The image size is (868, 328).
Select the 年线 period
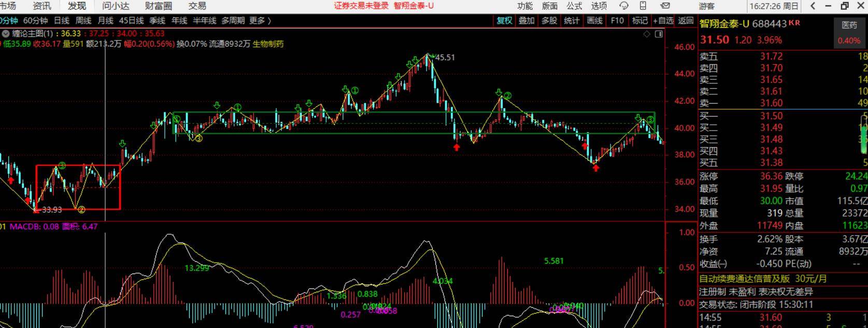pos(179,21)
